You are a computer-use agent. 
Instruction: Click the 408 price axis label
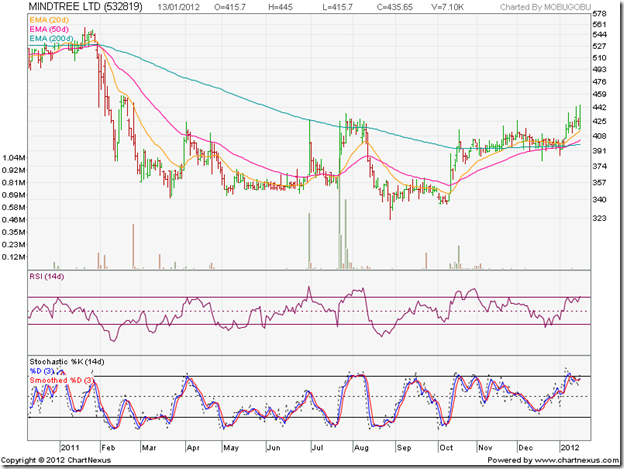(x=599, y=136)
